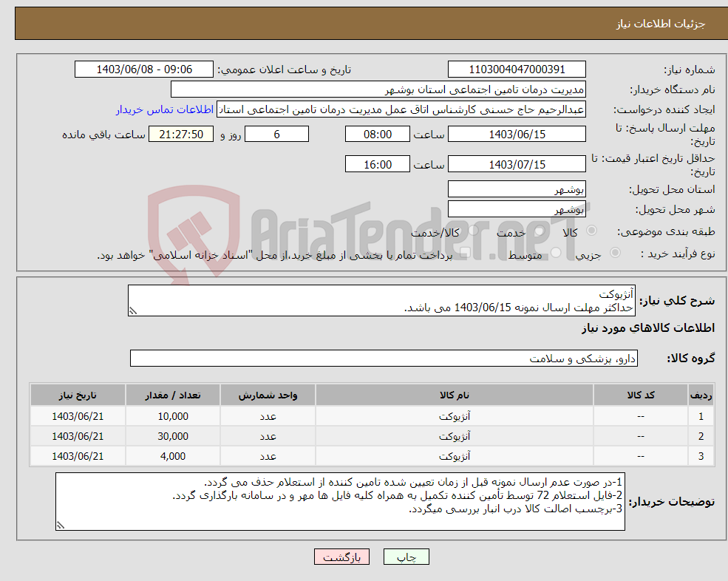Click the delivery city field بوشهر
728x581 pixels.
[x=517, y=209]
